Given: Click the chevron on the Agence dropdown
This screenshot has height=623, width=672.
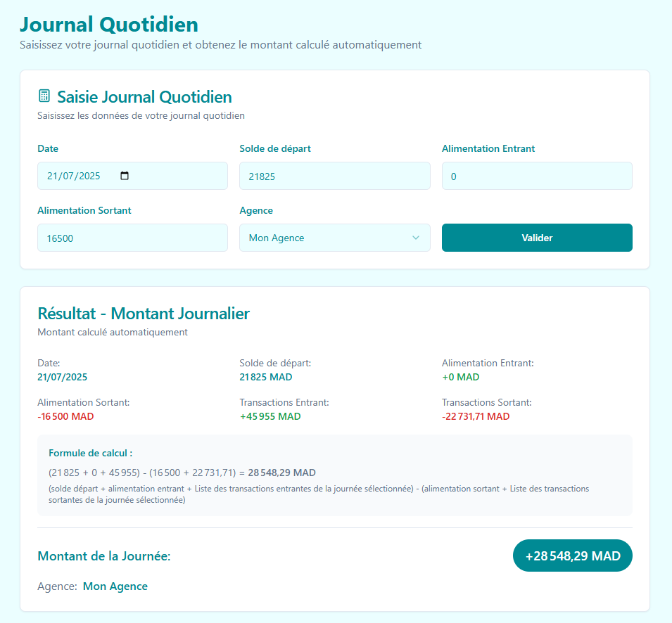Looking at the screenshot, I should tap(417, 238).
